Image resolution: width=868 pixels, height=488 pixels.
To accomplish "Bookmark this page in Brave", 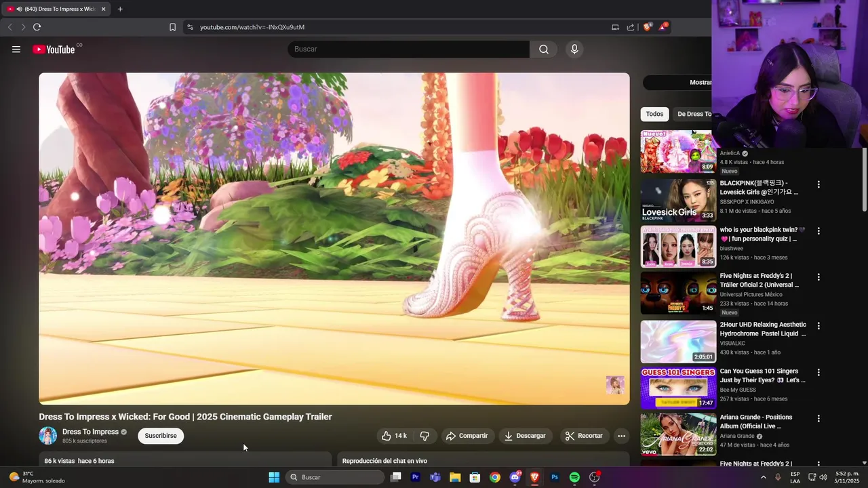I will [172, 27].
